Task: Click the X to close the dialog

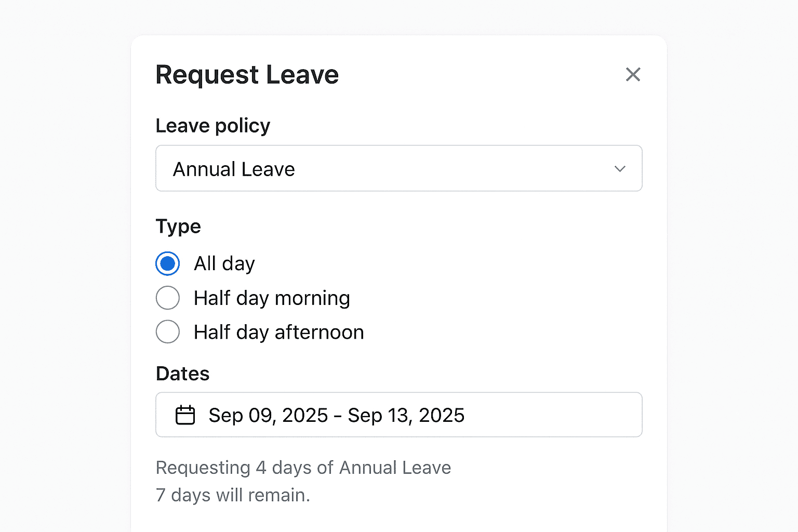Action: point(633,74)
